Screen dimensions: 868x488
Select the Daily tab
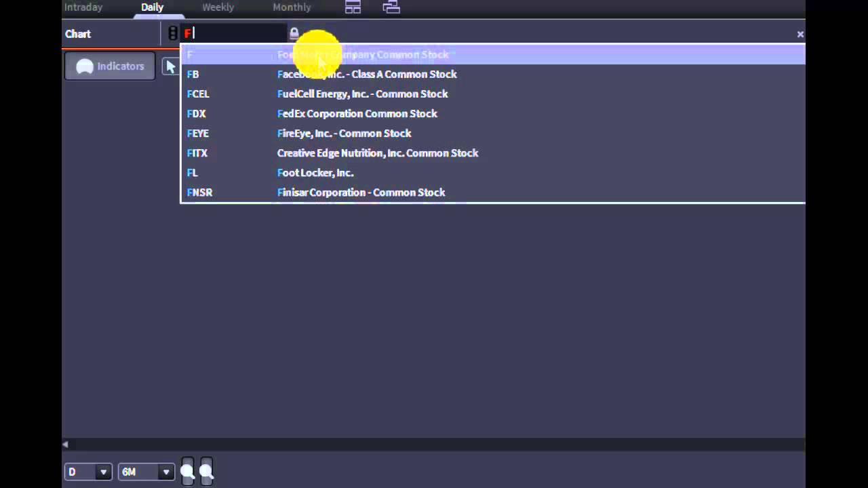click(153, 7)
